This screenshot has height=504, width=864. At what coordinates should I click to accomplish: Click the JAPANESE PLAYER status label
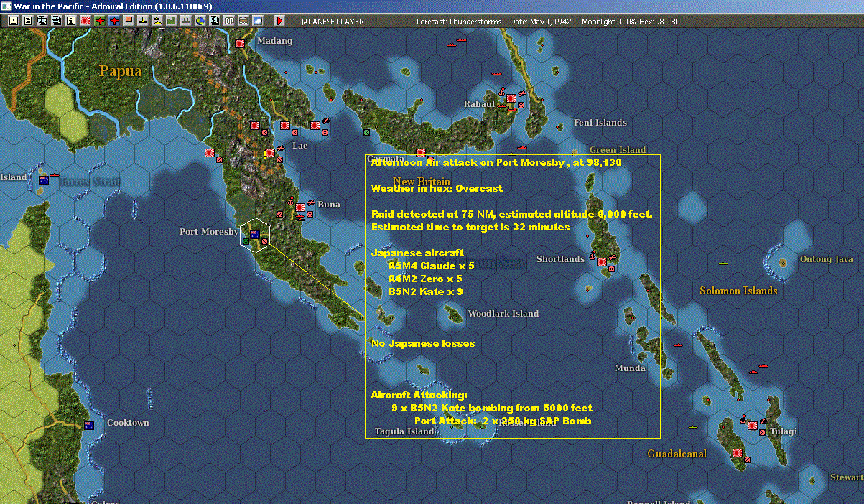(x=333, y=22)
